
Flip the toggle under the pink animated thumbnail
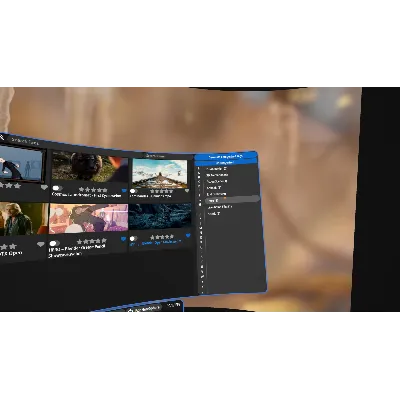[x=54, y=243]
